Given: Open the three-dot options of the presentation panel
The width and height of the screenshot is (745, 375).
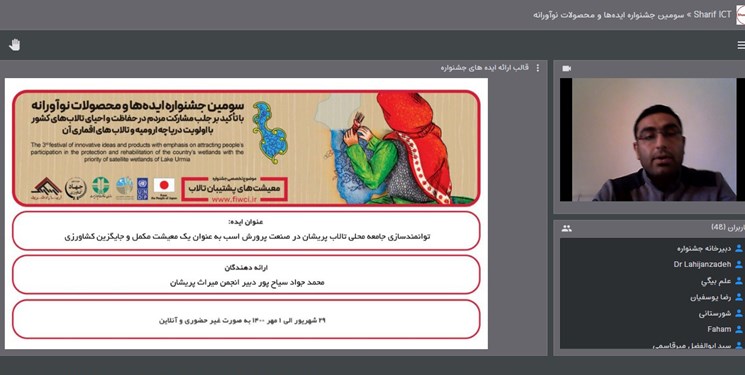Looking at the screenshot, I should (537, 68).
